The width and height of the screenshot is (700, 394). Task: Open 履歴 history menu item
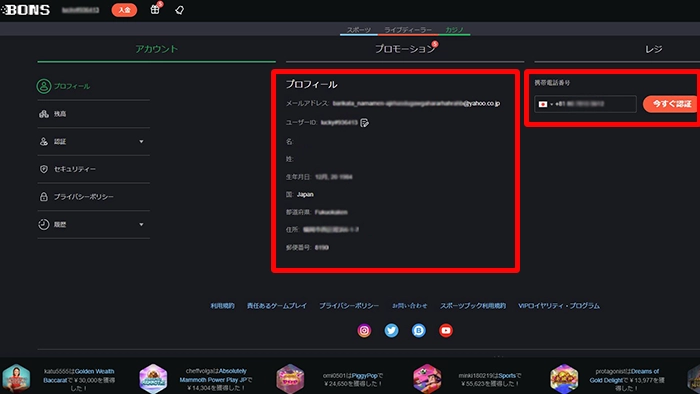94,224
